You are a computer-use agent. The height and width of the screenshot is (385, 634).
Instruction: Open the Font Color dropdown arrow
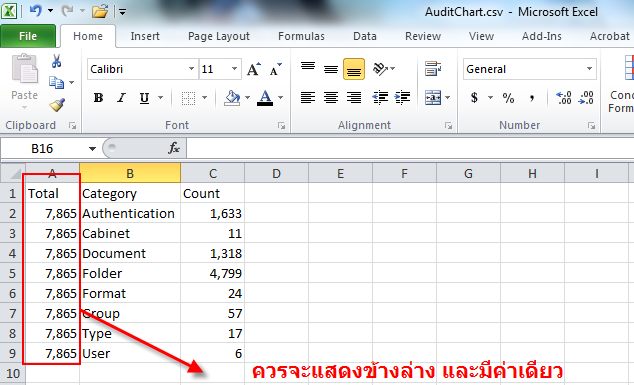tap(281, 97)
